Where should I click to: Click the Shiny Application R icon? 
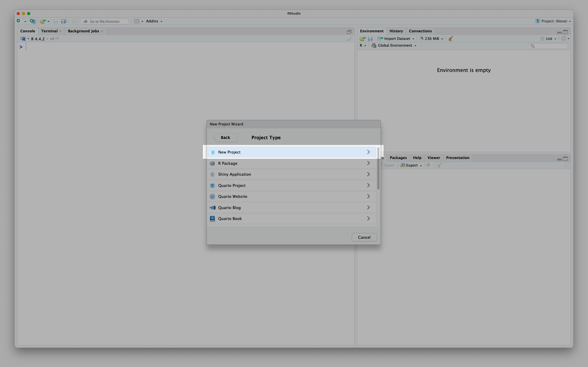click(212, 174)
